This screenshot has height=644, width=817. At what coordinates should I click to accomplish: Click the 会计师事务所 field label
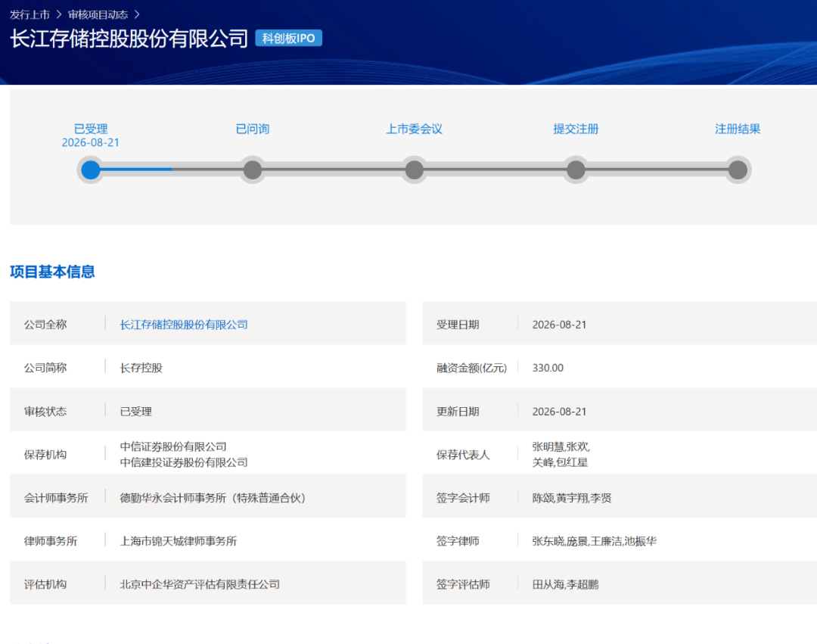(x=56, y=498)
